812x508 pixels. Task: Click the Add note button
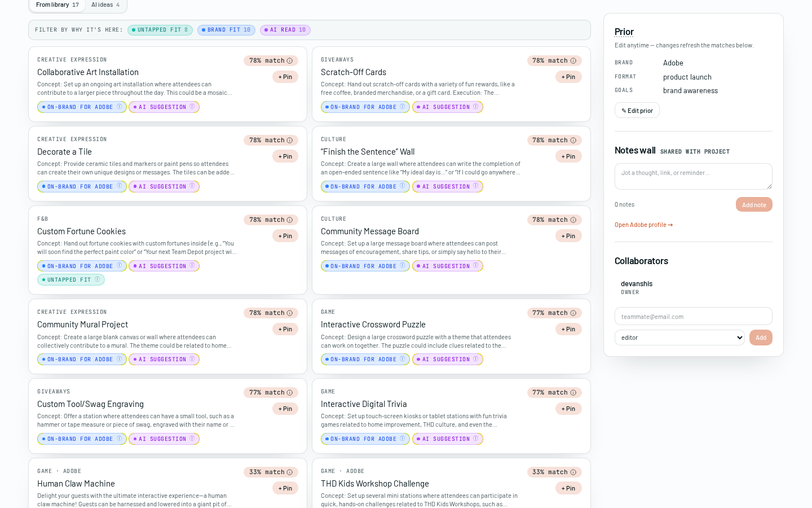754,205
